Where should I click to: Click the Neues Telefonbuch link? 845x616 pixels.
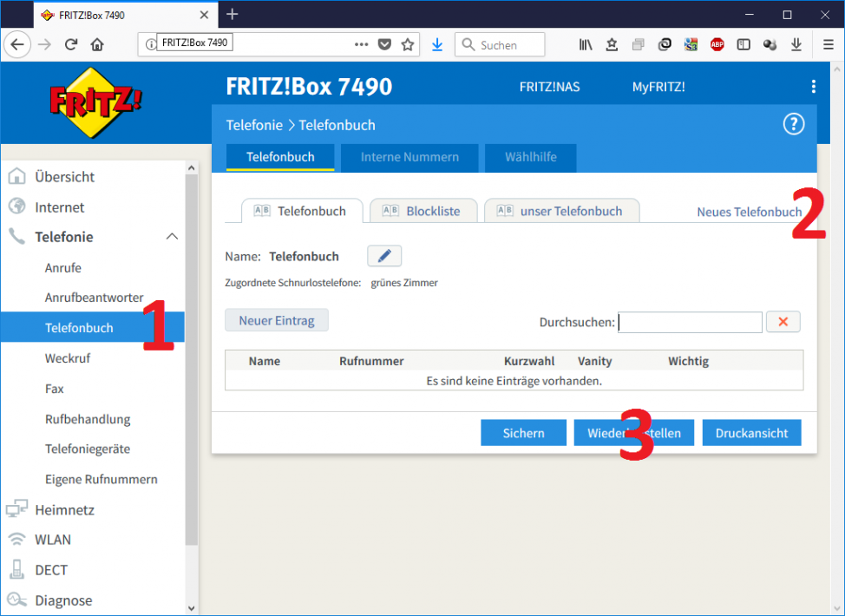[x=748, y=212]
